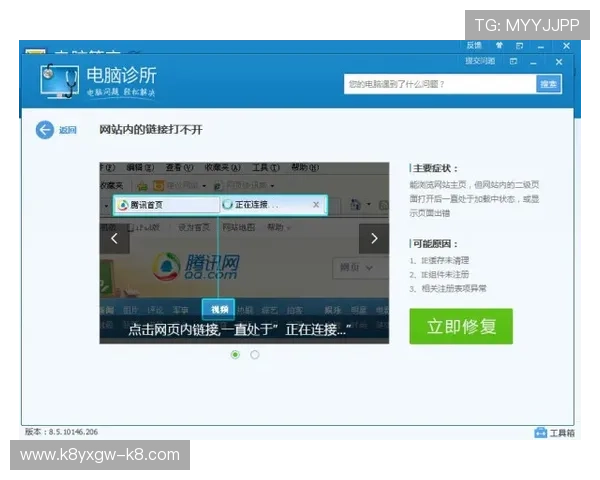Click the slideshow screenshot thumbnail image
Image resolution: width=600 pixels, height=480 pixels.
pos(244,253)
